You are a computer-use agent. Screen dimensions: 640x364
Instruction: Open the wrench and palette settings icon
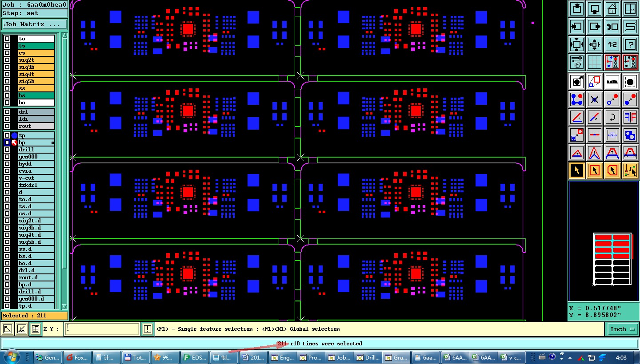tap(577, 62)
